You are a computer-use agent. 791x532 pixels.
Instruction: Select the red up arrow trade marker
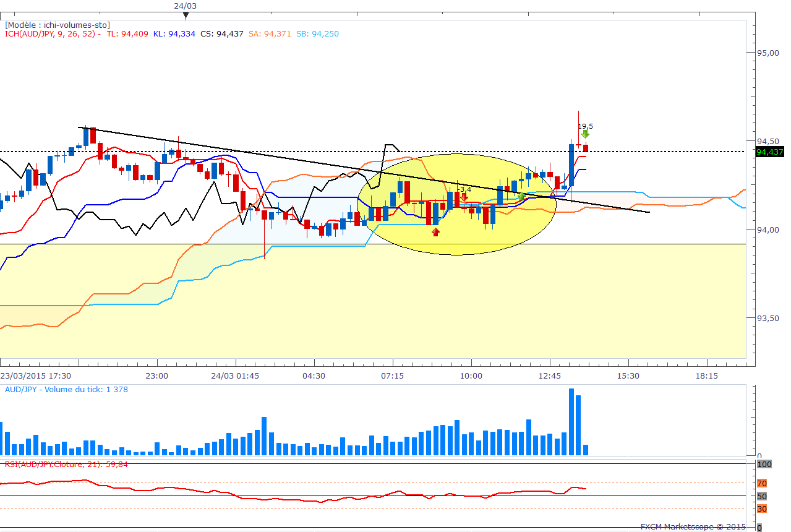pos(435,231)
